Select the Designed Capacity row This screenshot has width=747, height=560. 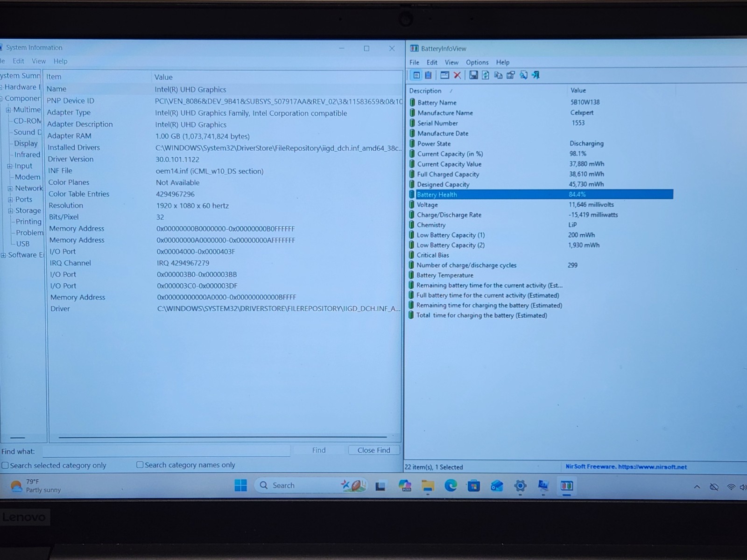(x=541, y=184)
